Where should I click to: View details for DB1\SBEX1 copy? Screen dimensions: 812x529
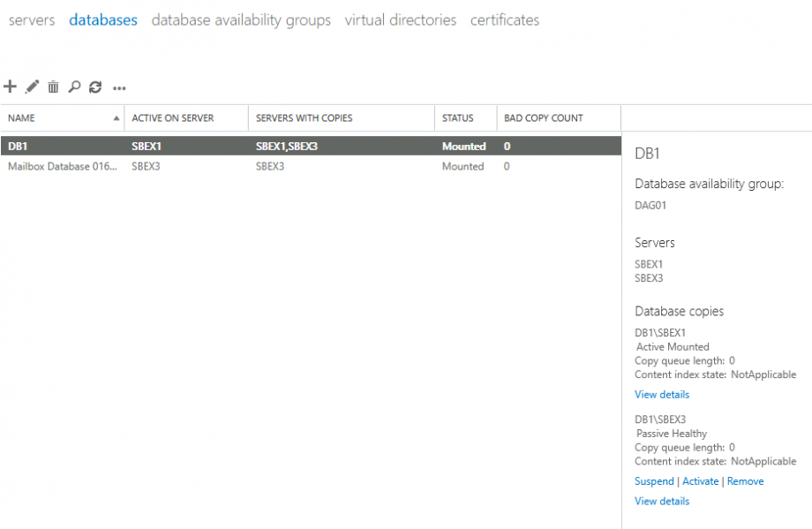[x=661, y=394]
